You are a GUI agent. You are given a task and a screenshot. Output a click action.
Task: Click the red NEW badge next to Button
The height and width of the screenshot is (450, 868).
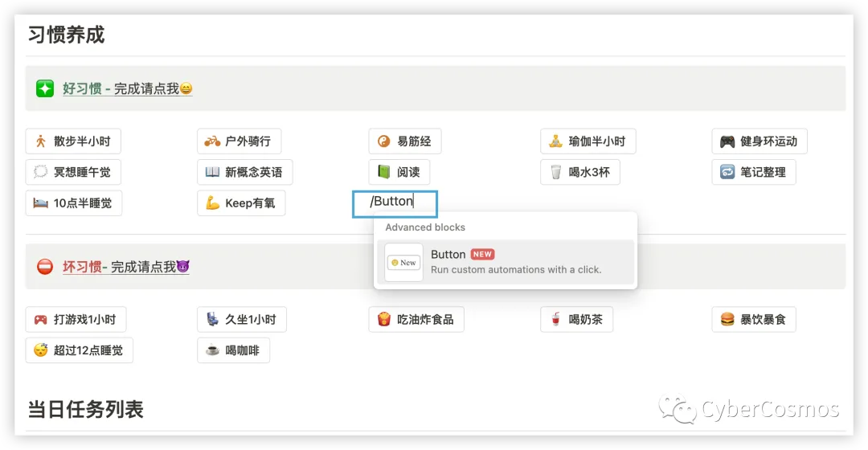click(482, 254)
